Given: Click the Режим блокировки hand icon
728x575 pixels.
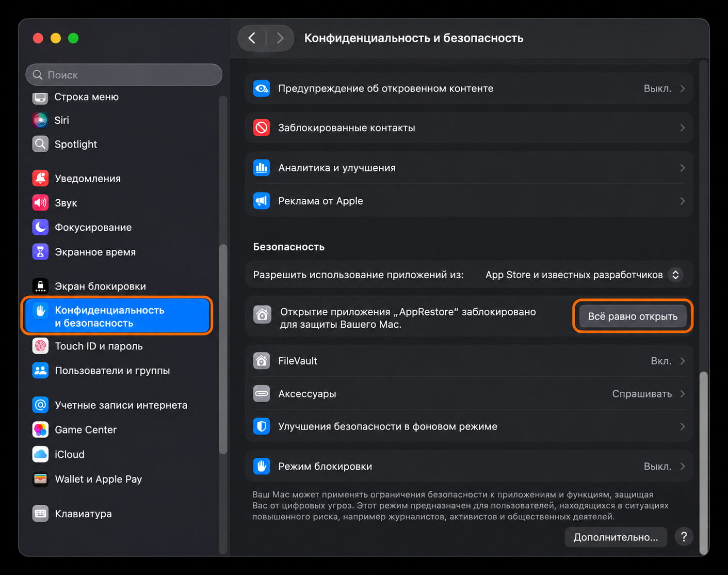Looking at the screenshot, I should 262,467.
